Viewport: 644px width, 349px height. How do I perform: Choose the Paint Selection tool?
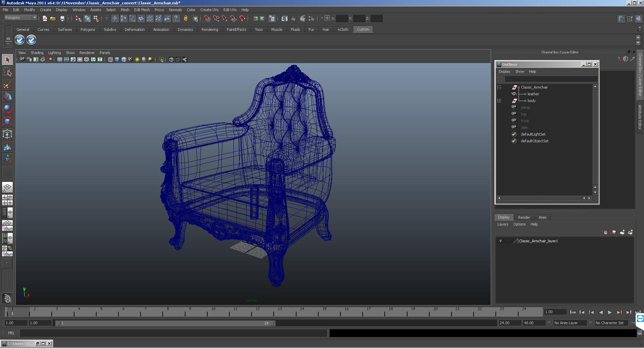(x=7, y=84)
